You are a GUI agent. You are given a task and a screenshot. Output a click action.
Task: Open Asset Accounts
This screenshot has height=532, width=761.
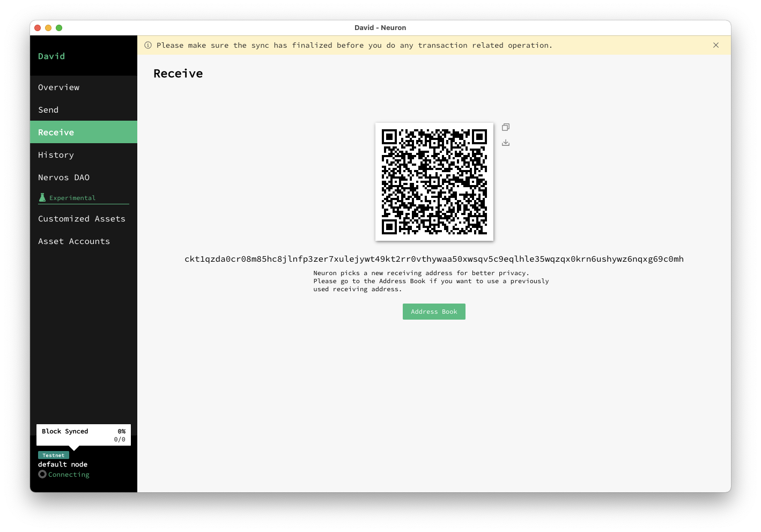pyautogui.click(x=84, y=241)
